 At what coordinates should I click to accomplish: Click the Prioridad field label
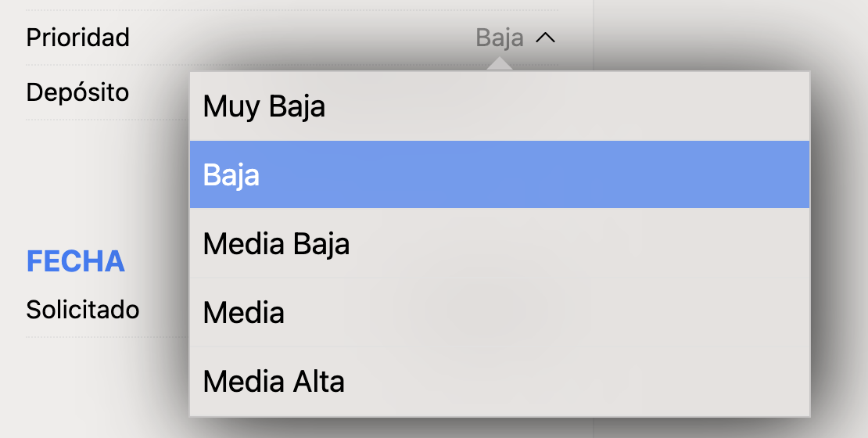point(78,38)
